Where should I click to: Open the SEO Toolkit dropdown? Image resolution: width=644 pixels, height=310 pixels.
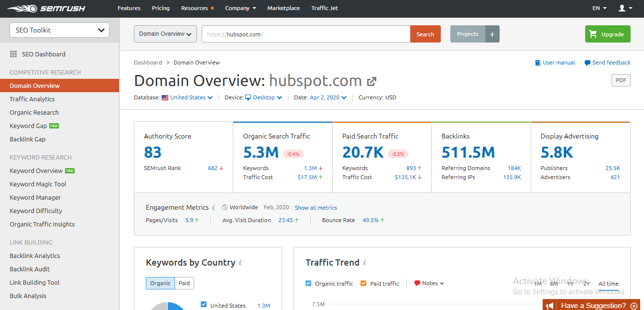(x=59, y=30)
